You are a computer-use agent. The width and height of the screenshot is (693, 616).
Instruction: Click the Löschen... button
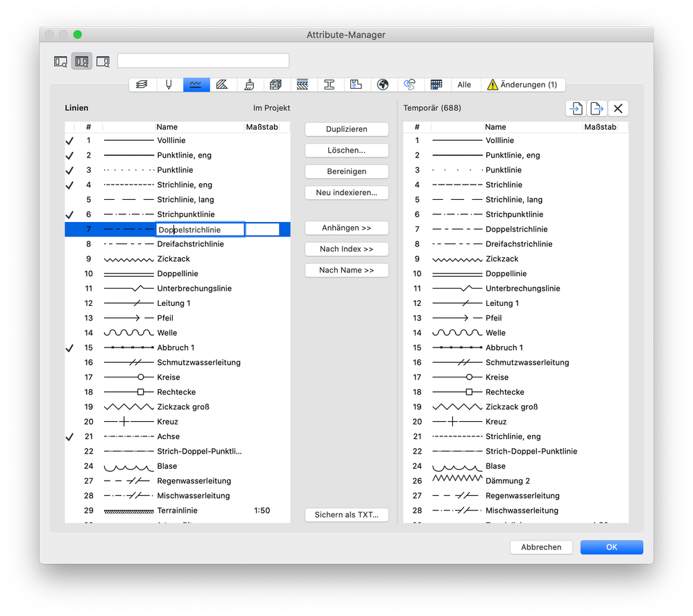click(347, 151)
